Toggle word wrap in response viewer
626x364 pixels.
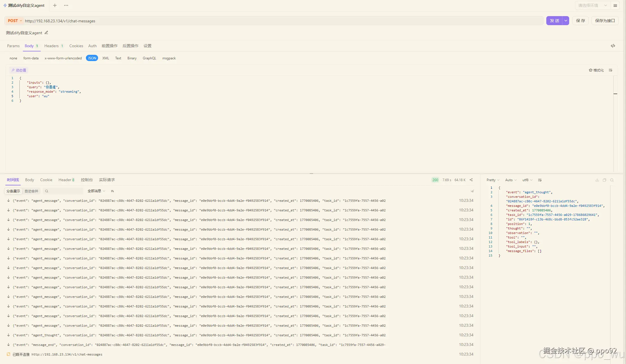(x=540, y=180)
